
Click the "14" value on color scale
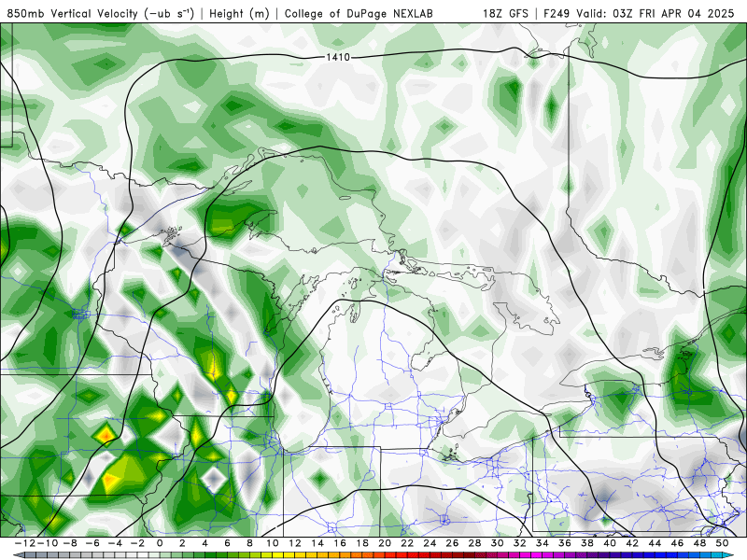click(317, 543)
